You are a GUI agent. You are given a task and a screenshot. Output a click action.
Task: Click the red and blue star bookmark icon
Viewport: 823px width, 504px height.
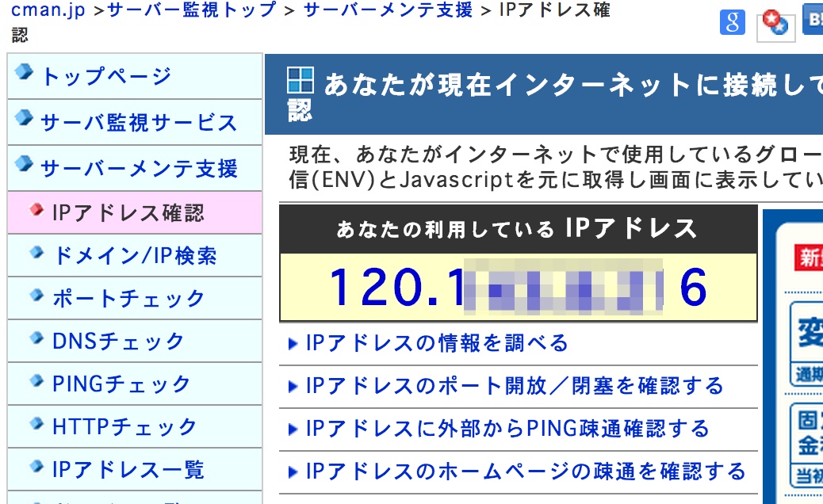775,24
